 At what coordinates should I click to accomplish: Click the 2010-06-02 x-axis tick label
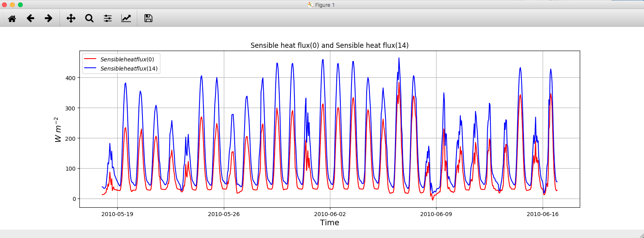pyautogui.click(x=330, y=214)
